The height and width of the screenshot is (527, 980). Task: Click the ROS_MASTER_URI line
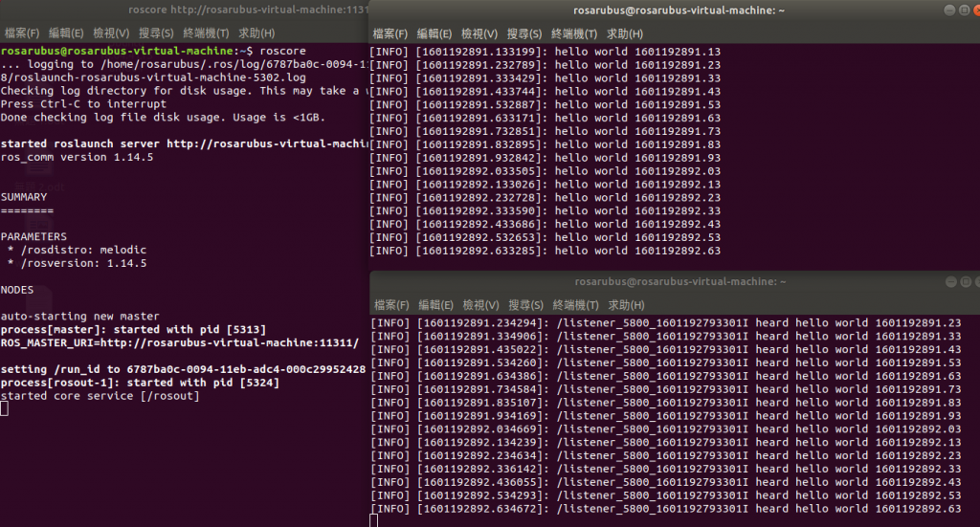click(x=180, y=342)
